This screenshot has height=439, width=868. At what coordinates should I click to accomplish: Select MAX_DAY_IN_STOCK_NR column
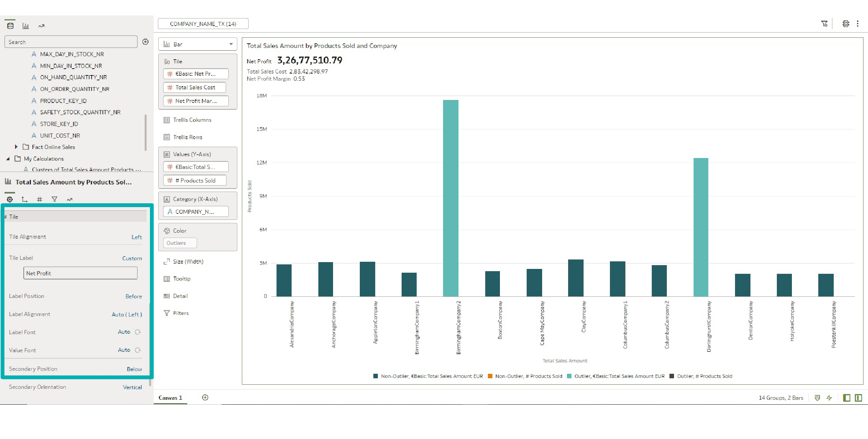[x=72, y=54]
